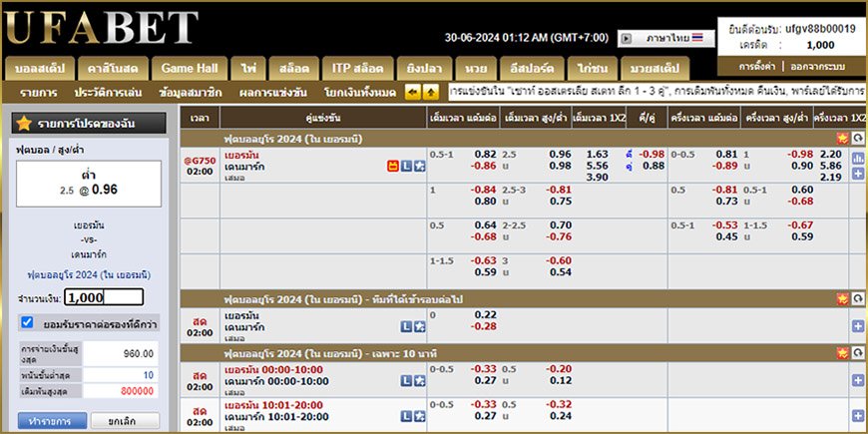Expand more bets with plus icon for first match
The width and height of the screenshot is (868, 434).
pos(858,174)
